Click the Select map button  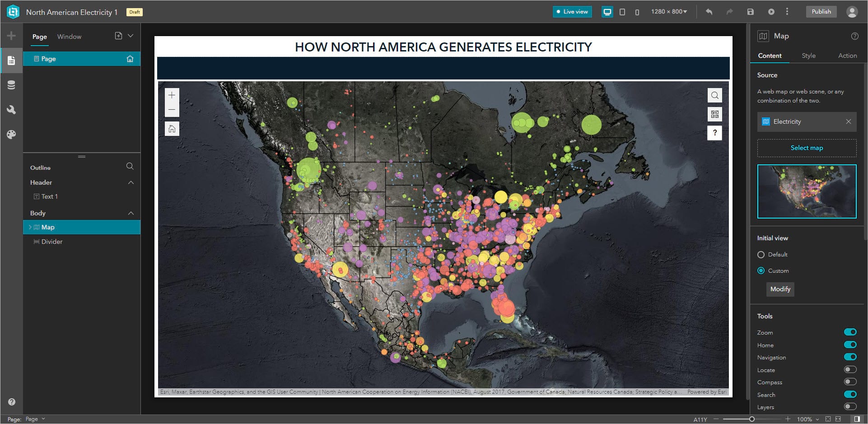point(807,148)
